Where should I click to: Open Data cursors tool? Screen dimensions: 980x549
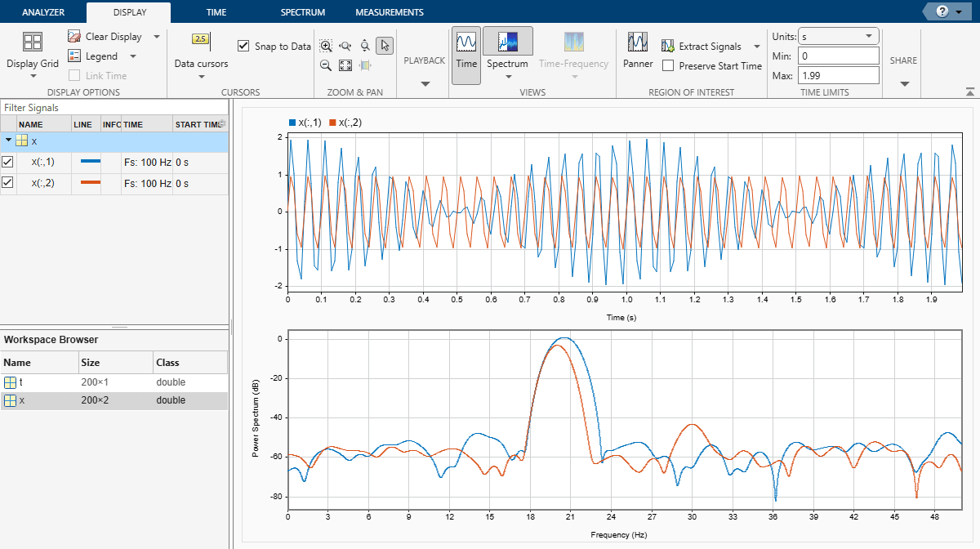point(201,40)
